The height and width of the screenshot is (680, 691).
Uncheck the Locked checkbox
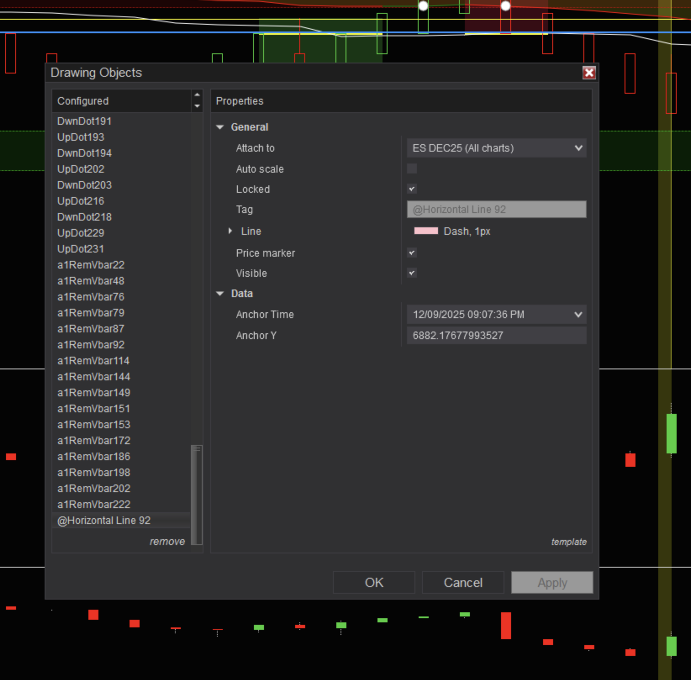coord(412,189)
